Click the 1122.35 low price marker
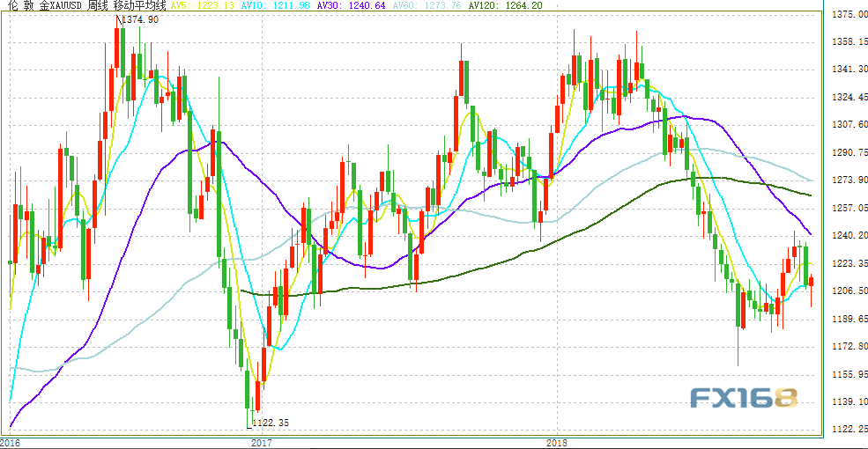868x449 pixels. (x=270, y=423)
